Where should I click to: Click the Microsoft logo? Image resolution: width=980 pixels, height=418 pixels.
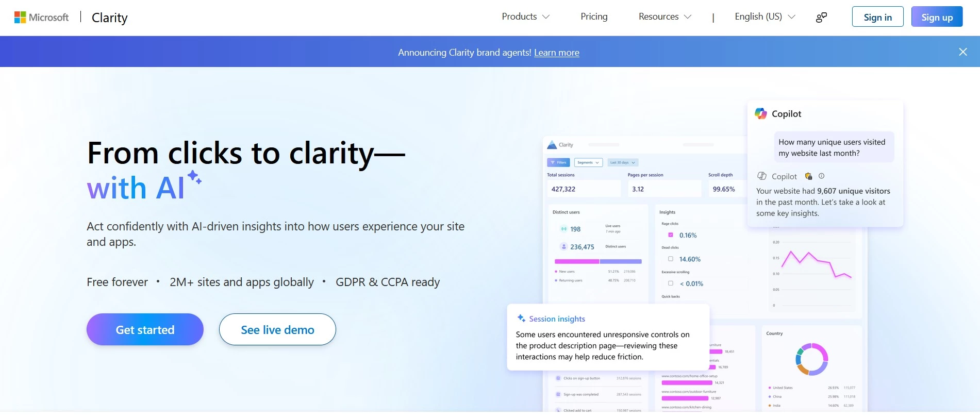pos(41,18)
